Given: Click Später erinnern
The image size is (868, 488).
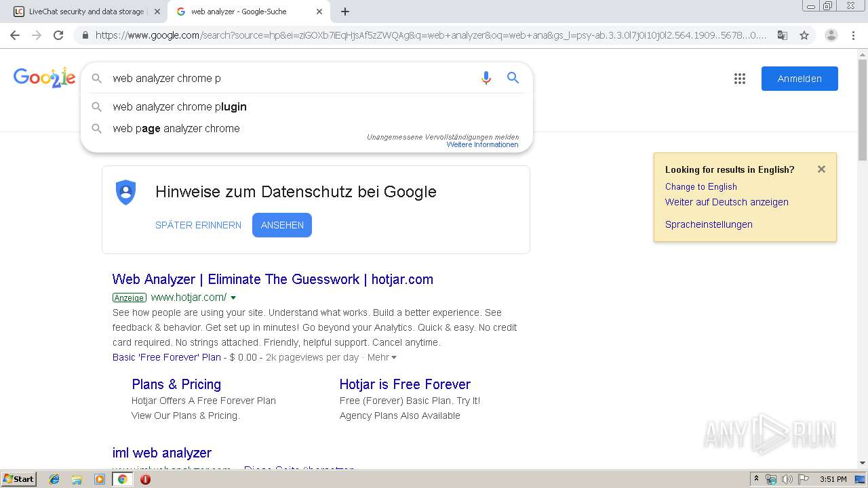Looking at the screenshot, I should pyautogui.click(x=198, y=225).
